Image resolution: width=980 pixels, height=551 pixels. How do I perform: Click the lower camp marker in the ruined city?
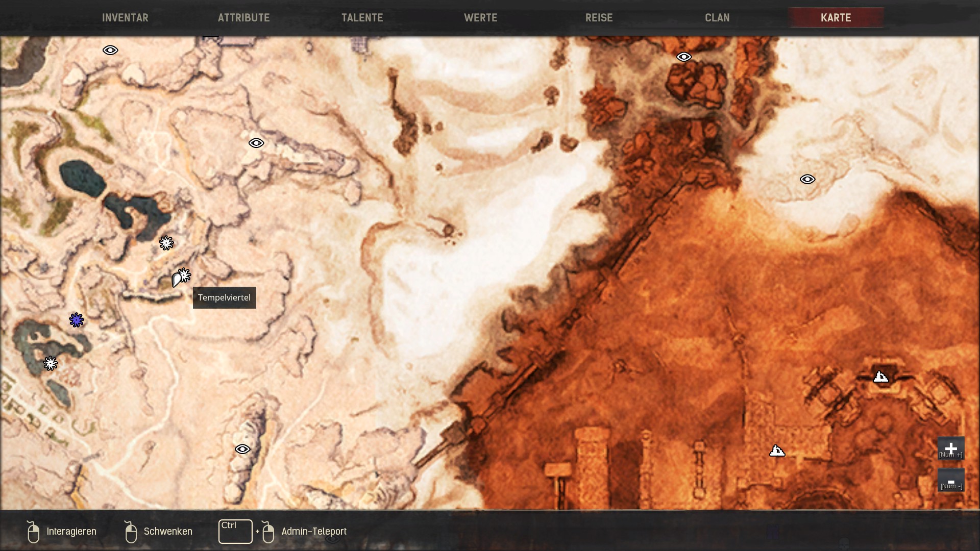click(777, 451)
